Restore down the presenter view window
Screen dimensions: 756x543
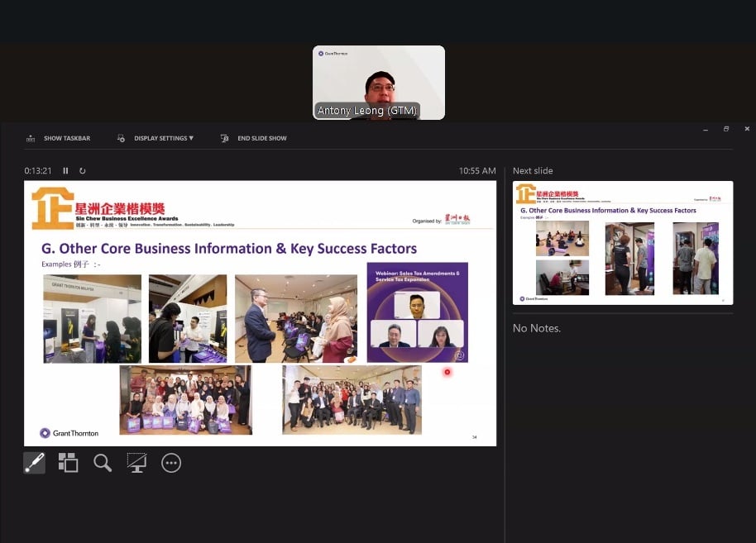726,129
